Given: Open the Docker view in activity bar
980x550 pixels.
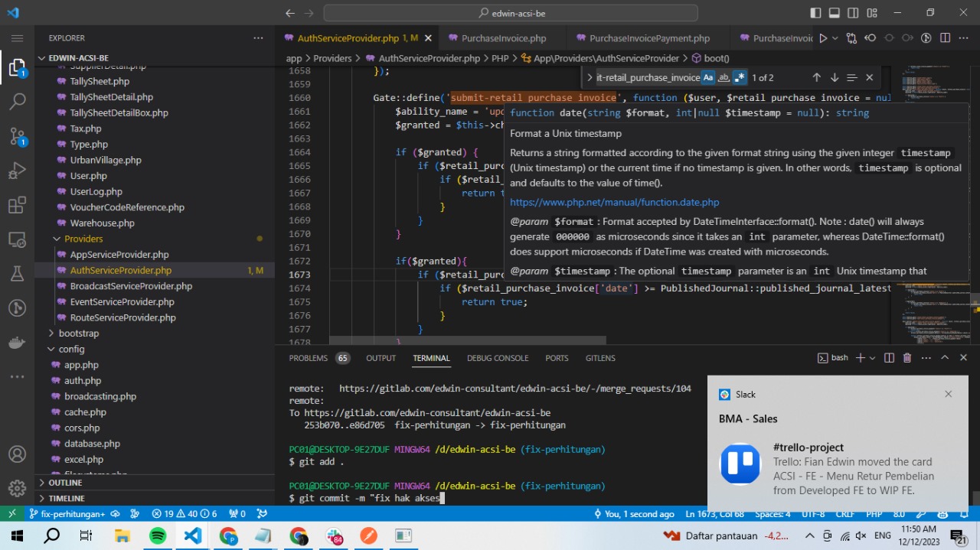Looking at the screenshot, I should (x=17, y=343).
